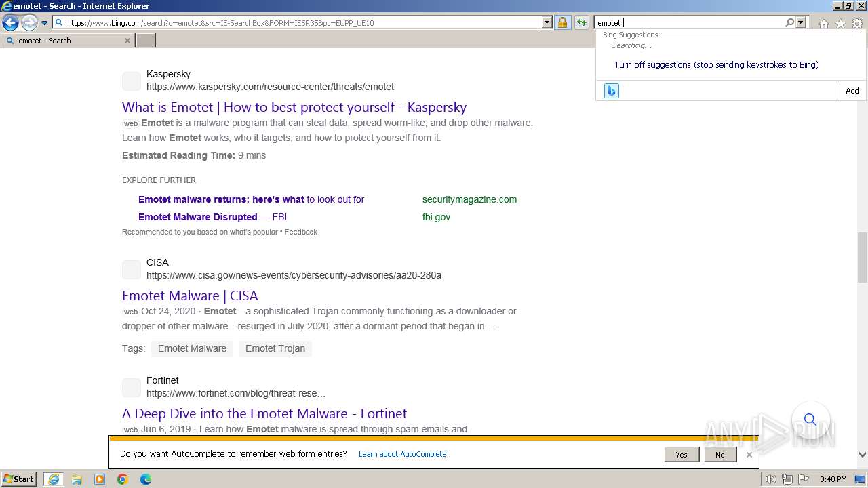The width and height of the screenshot is (868, 488).
Task: Expand the address bar autocomplete dropdown
Action: (x=547, y=22)
